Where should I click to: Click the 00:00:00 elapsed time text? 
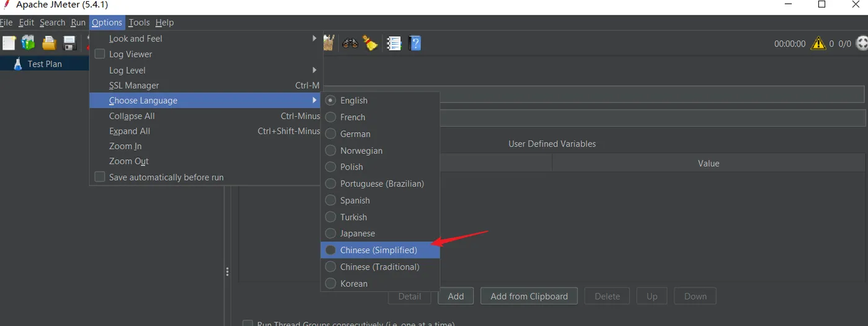pyautogui.click(x=790, y=44)
